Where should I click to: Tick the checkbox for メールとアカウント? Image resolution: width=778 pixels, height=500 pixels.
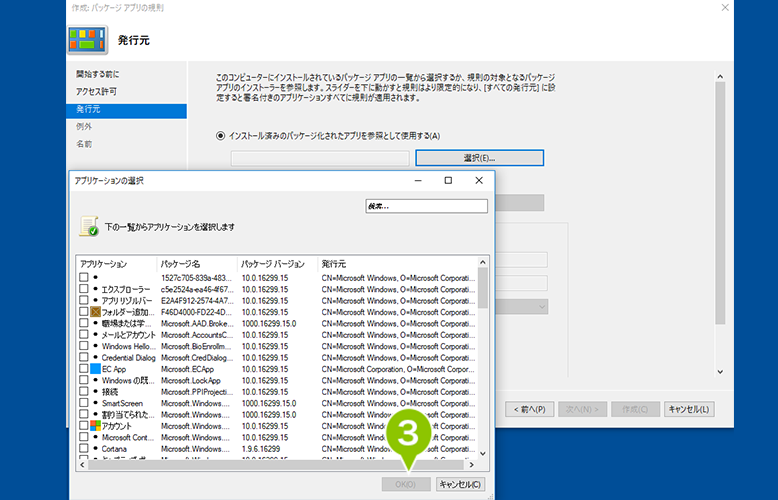(84, 334)
